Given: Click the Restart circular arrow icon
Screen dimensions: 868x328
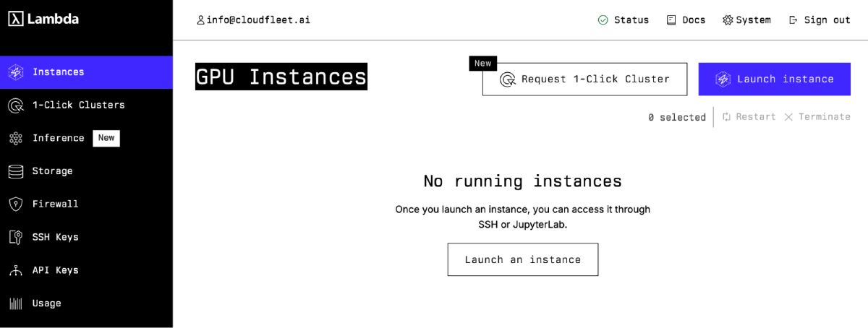Looking at the screenshot, I should click(x=727, y=117).
